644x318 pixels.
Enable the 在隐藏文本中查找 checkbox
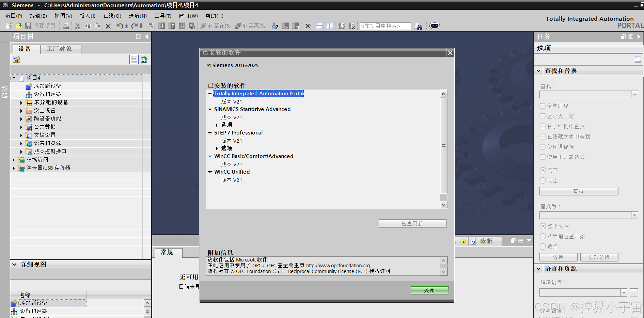543,137
